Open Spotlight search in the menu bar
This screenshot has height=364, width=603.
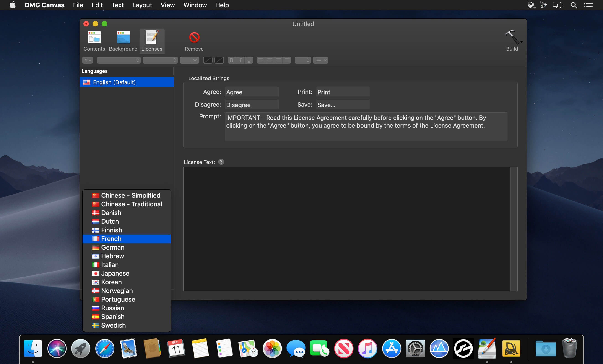574,5
